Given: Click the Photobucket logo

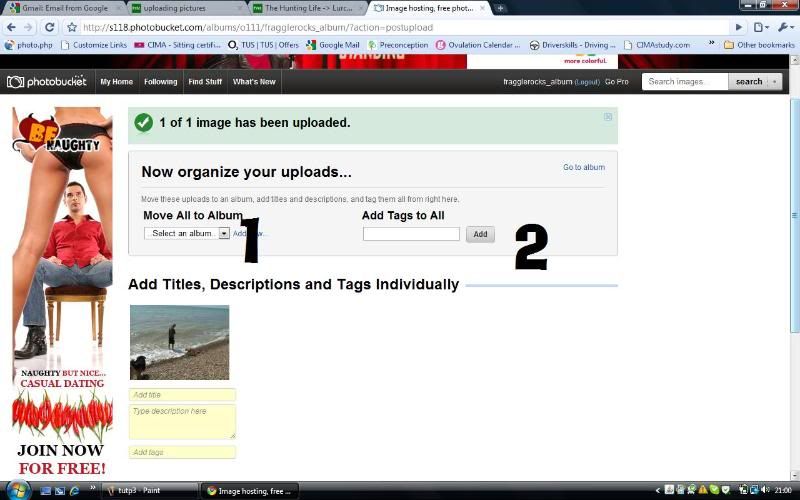Looking at the screenshot, I should tap(46, 82).
